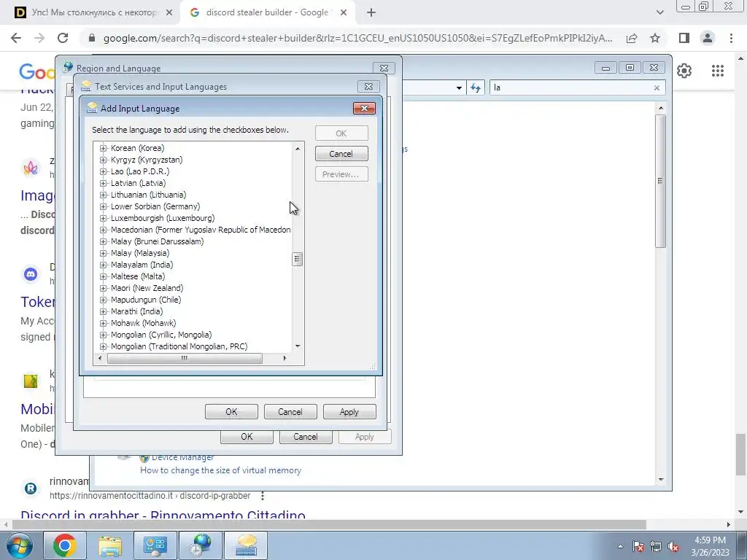
Task: Expand Maltese (Malta) node
Action: (103, 276)
